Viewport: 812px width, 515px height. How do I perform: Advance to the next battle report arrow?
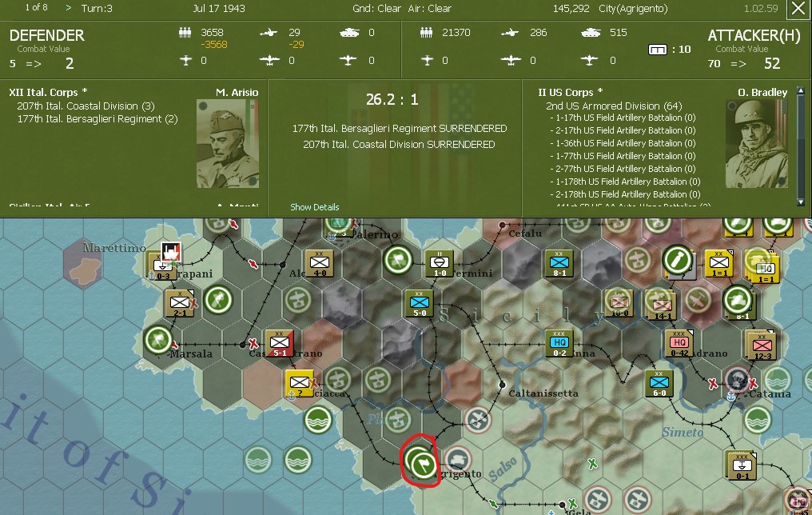(69, 8)
